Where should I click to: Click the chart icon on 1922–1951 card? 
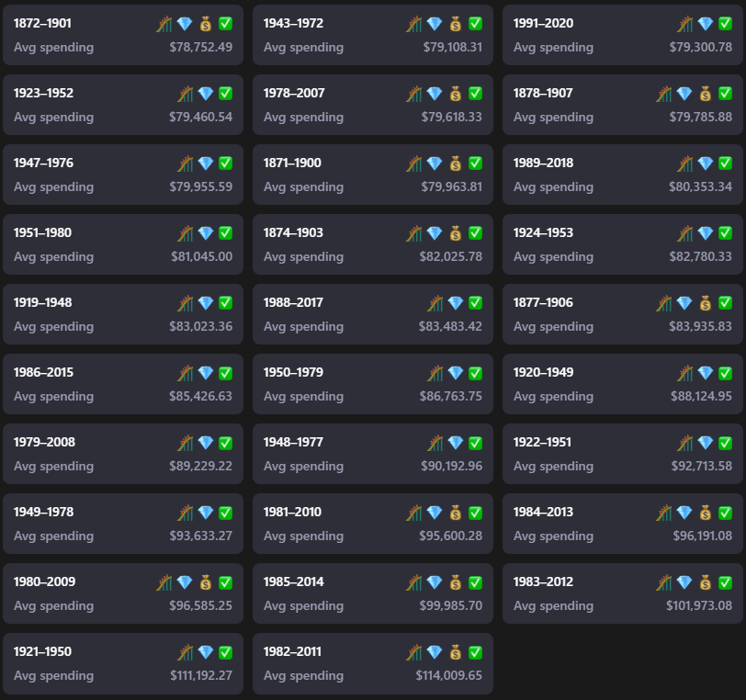(x=684, y=443)
